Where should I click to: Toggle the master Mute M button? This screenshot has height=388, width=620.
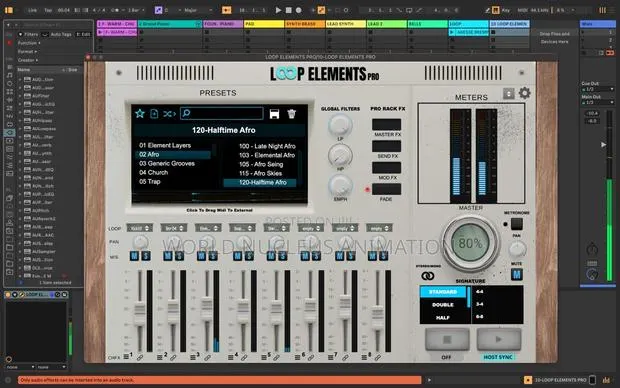516,274
